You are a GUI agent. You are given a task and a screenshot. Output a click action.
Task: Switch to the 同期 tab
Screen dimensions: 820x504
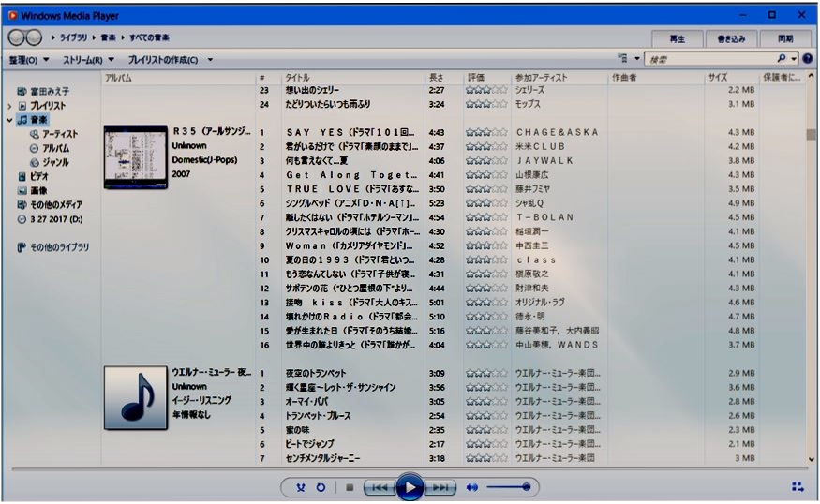(x=785, y=38)
